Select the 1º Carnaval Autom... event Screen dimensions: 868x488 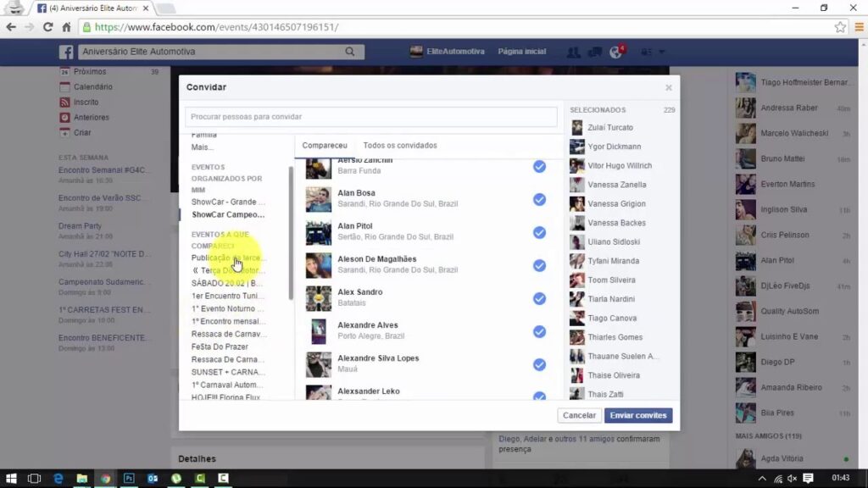[227, 385]
